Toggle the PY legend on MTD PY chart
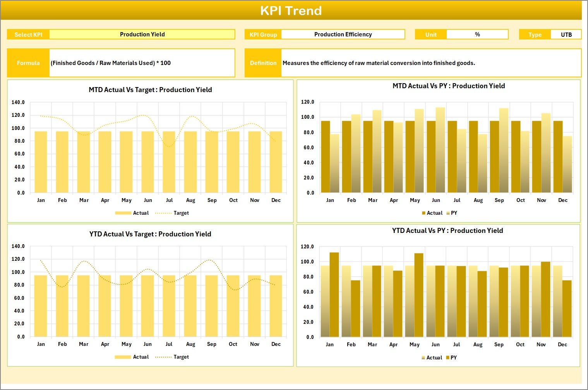The height and width of the screenshot is (390, 588). (454, 213)
